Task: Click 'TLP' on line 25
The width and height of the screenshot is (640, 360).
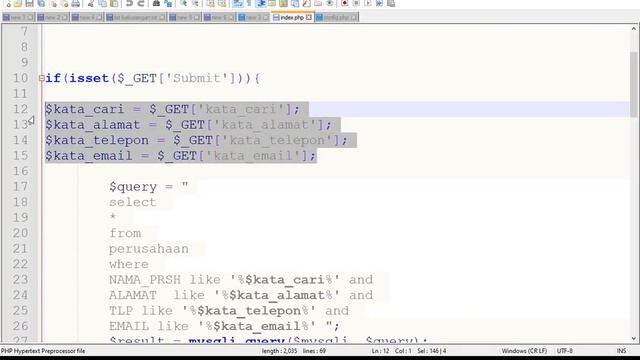Action: pos(121,311)
